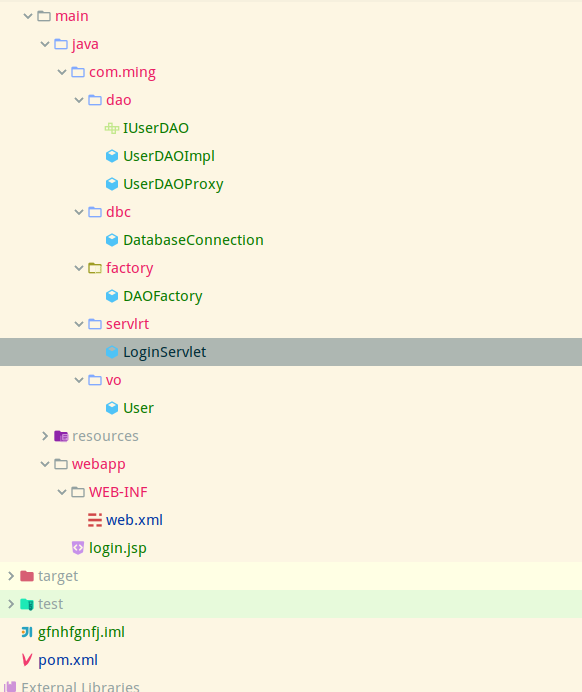Collapse the dao package chevron
Image resolution: width=582 pixels, height=692 pixels.
tap(79, 100)
